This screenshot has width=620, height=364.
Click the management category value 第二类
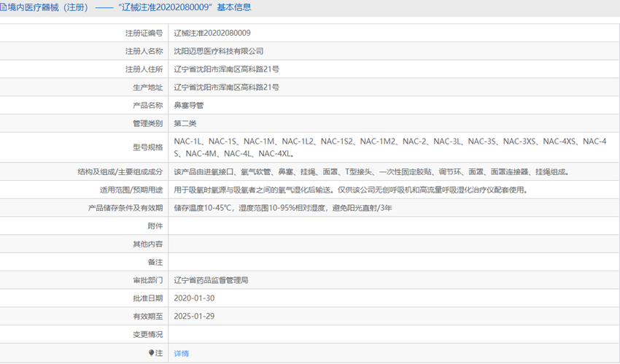[185, 124]
